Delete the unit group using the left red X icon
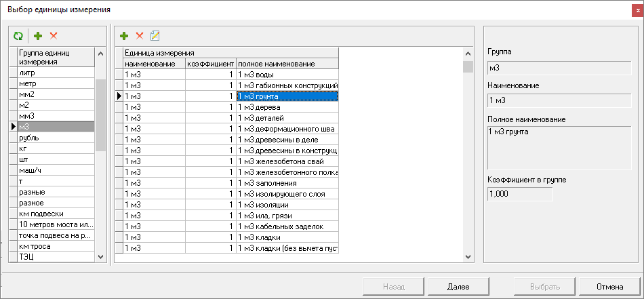 (54, 35)
